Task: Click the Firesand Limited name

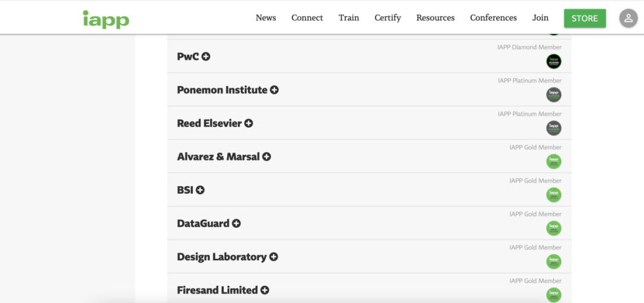Action: click(x=218, y=290)
